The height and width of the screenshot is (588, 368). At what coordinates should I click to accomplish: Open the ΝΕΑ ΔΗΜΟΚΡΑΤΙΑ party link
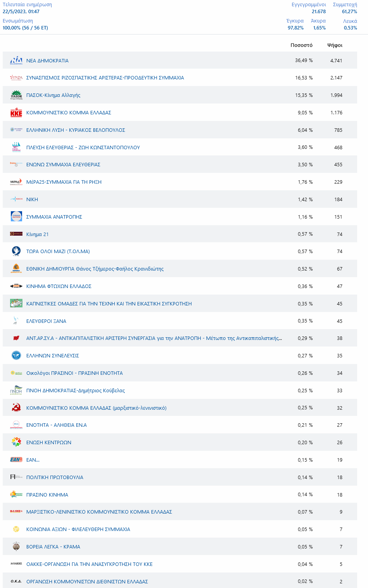[x=47, y=61]
